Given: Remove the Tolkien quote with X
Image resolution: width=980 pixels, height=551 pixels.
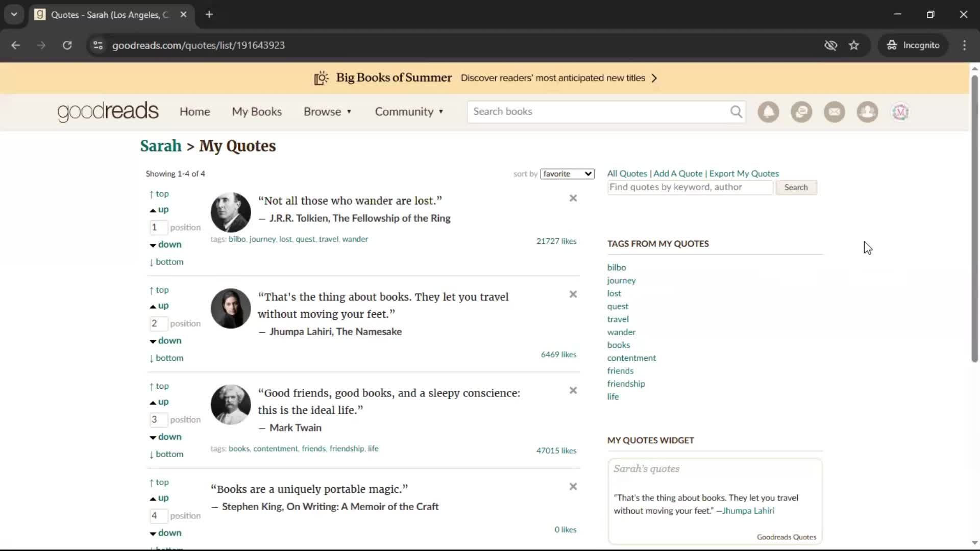Looking at the screenshot, I should 573,198.
